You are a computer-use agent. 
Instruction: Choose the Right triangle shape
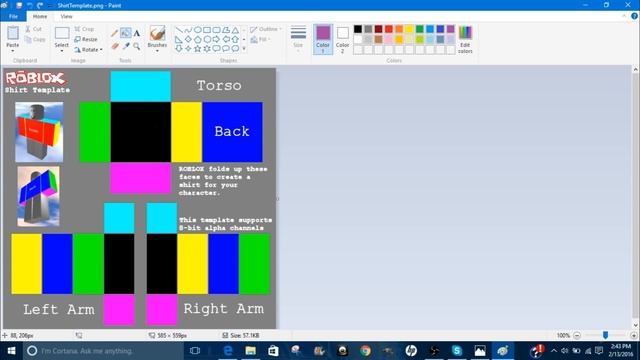[179, 39]
